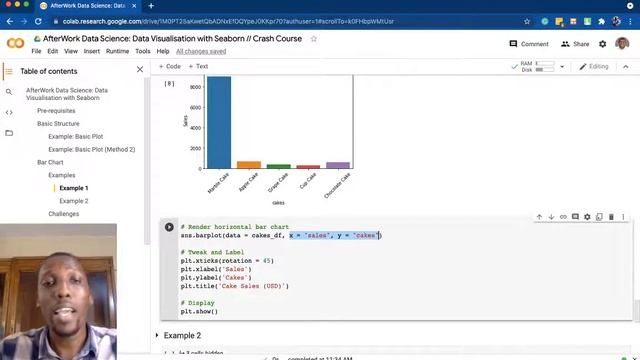Go to Bar Chart in contents
This screenshot has height=360, width=640.
click(x=50, y=162)
